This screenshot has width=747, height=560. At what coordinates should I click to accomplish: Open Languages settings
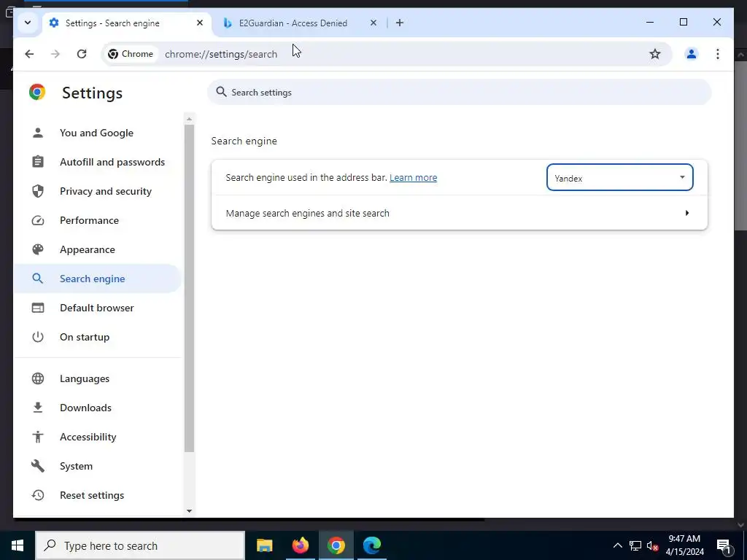(x=98, y=378)
